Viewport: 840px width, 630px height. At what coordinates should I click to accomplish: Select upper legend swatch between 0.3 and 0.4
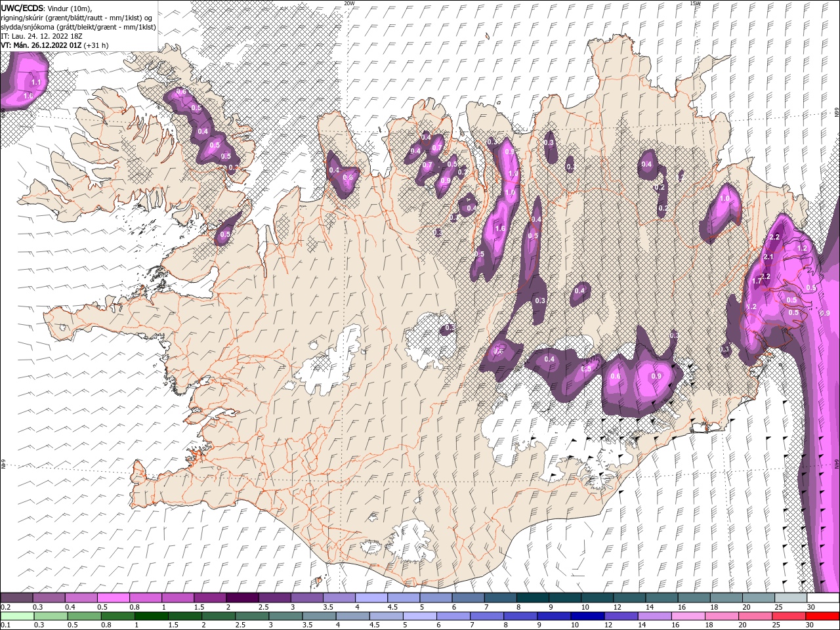tap(49, 598)
